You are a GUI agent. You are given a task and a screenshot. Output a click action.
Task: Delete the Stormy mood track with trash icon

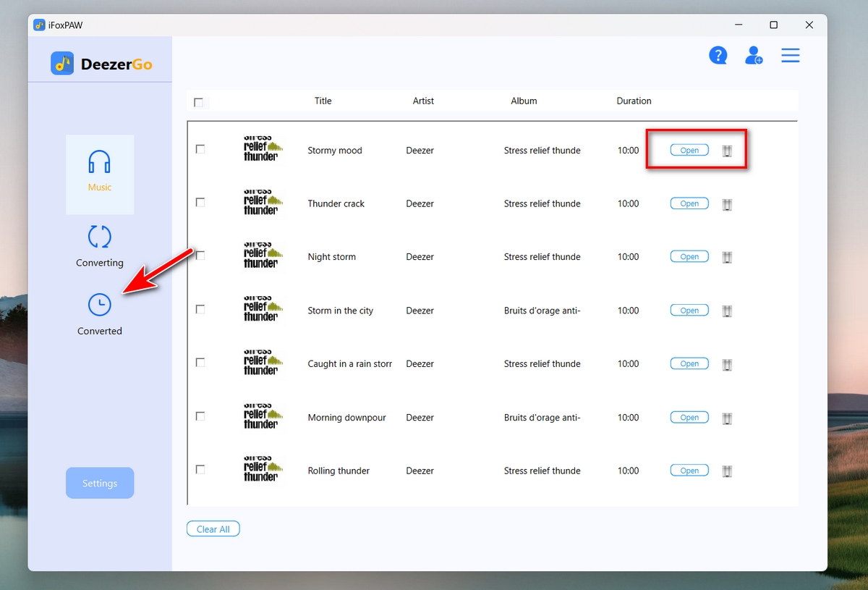[x=726, y=150]
